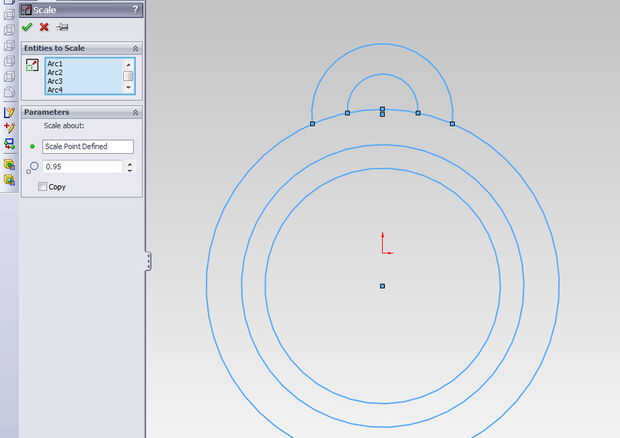Select the inner handle arc's left endpoint
620x438 pixels.
(x=347, y=113)
